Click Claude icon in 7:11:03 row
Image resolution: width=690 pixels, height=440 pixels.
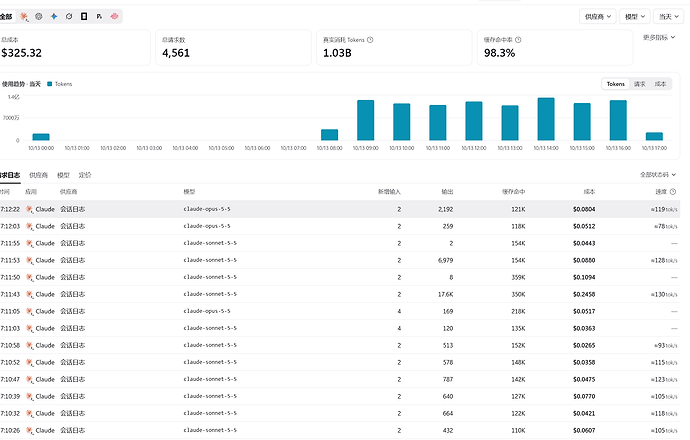click(x=29, y=329)
